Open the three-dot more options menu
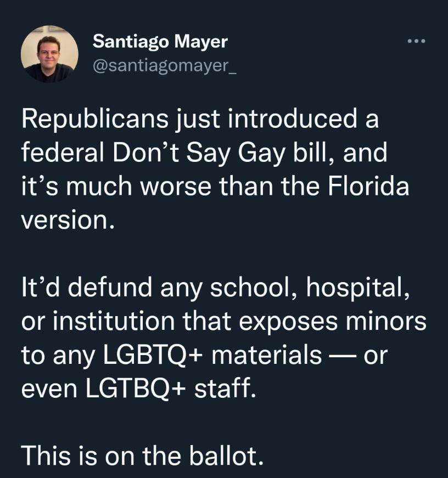The height and width of the screenshot is (478, 448). point(417,41)
